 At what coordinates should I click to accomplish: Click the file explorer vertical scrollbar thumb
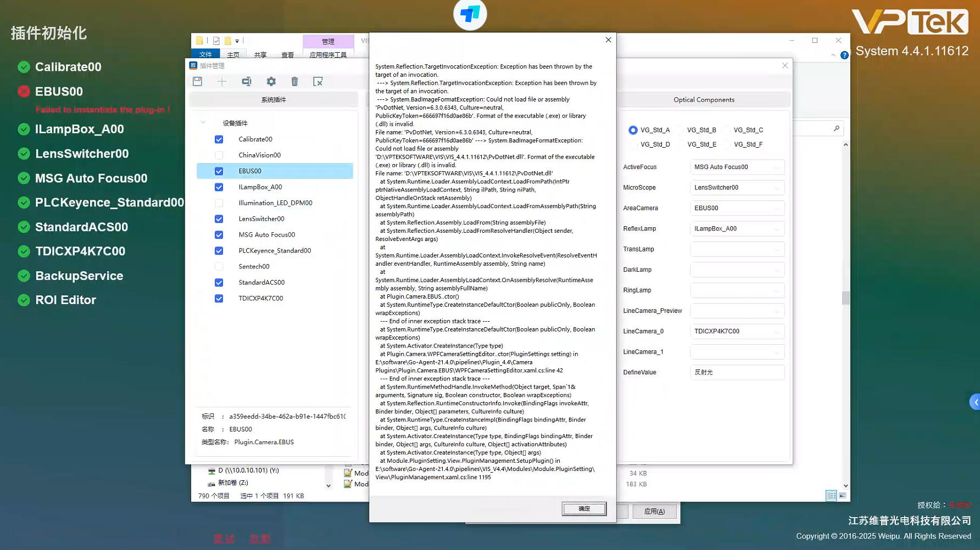tap(845, 298)
